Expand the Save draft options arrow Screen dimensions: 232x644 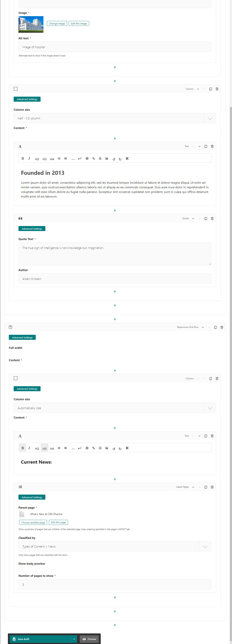tap(74, 639)
